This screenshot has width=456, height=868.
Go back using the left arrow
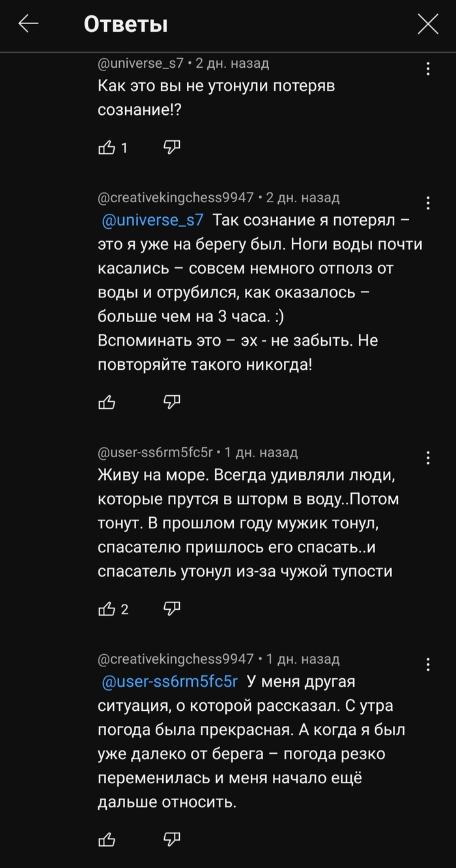tap(29, 25)
